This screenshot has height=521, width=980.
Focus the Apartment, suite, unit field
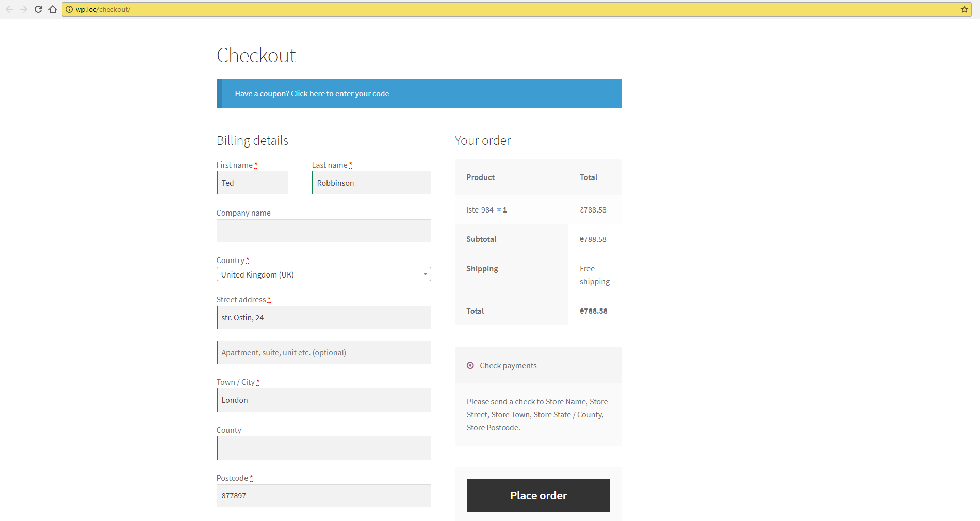coord(324,352)
